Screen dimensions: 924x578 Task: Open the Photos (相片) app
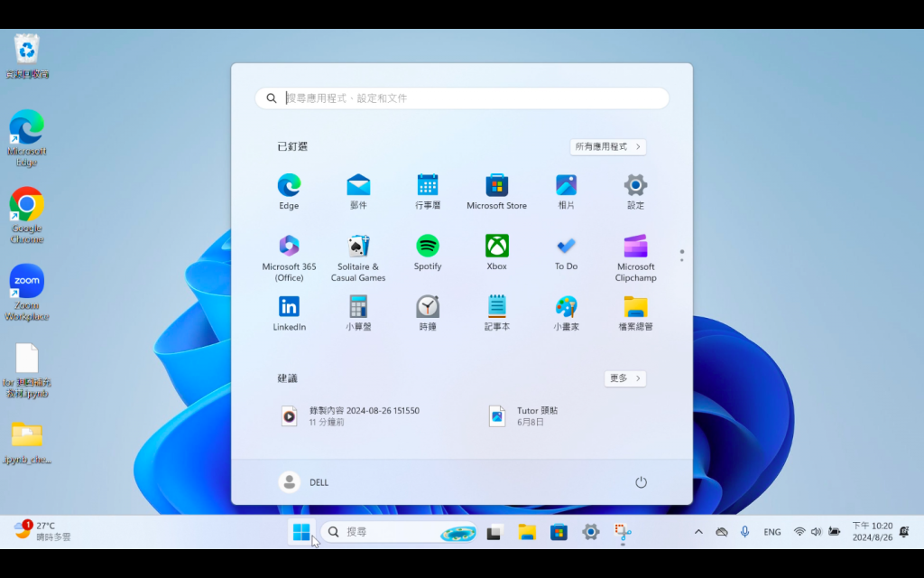coord(566,192)
